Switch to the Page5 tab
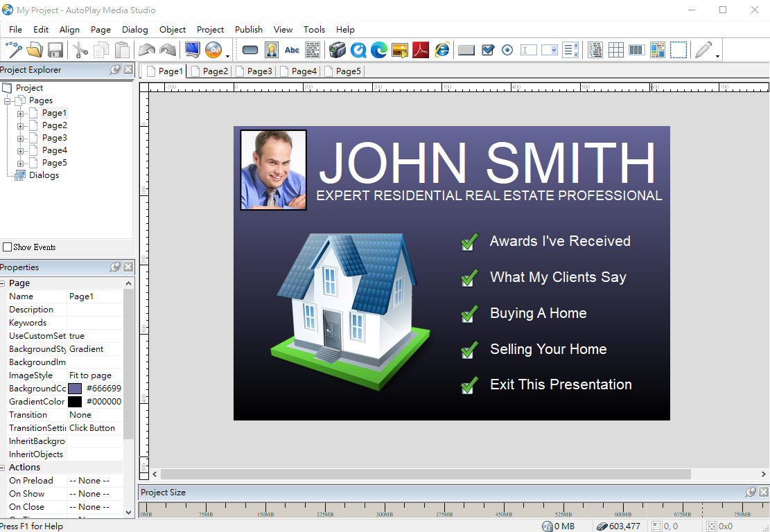The height and width of the screenshot is (532, 770). click(x=343, y=71)
